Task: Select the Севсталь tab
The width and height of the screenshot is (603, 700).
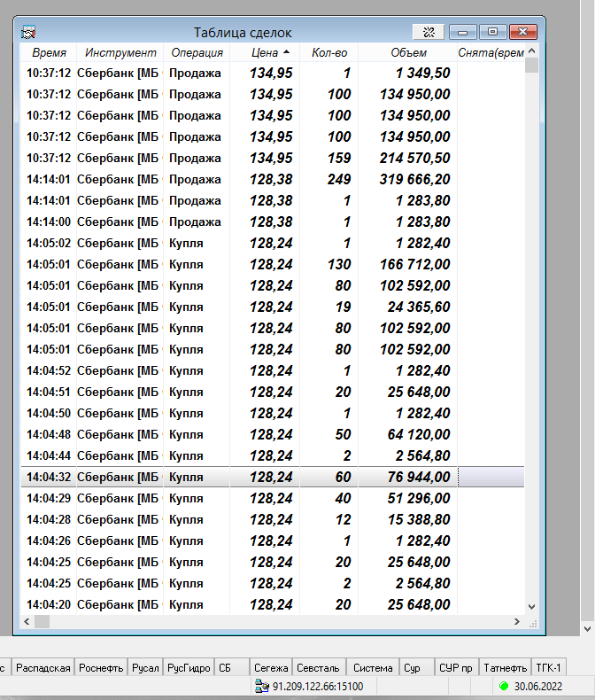Action: click(318, 668)
